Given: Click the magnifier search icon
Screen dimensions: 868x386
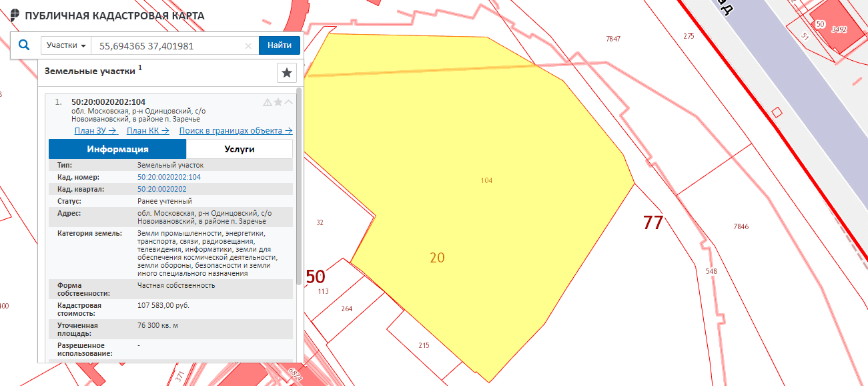Looking at the screenshot, I should [24, 45].
